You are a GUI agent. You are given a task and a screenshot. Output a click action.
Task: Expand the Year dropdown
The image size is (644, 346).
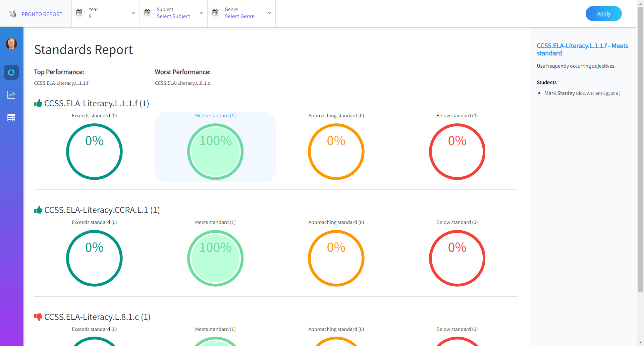(x=133, y=13)
